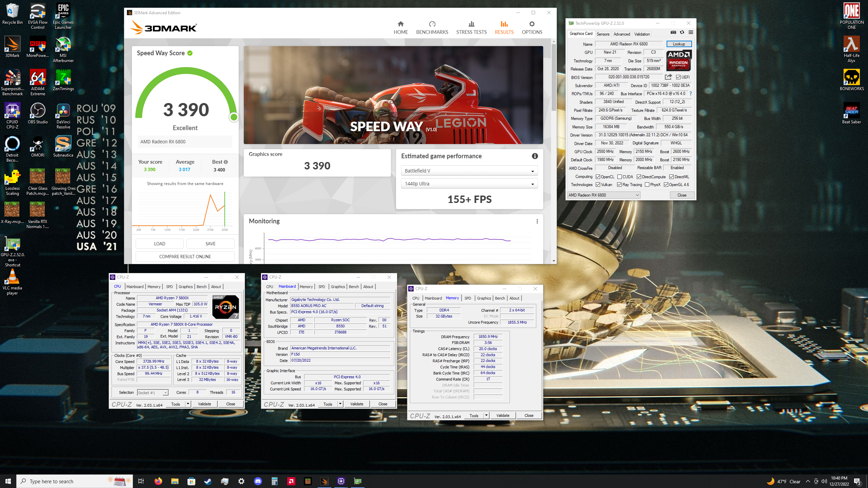868x488 pixels.
Task: Toggle the Vulkan checkbox in GPU-Z
Action: click(598, 185)
